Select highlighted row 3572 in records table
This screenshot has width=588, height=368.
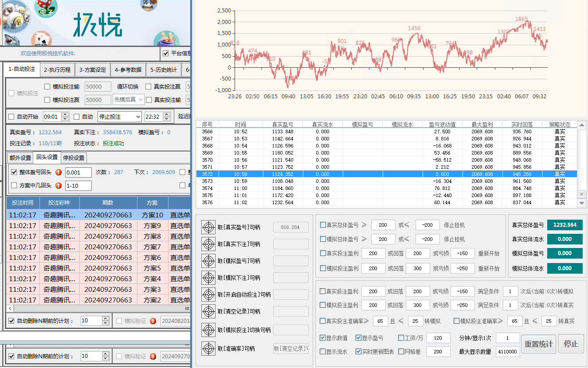click(x=387, y=174)
